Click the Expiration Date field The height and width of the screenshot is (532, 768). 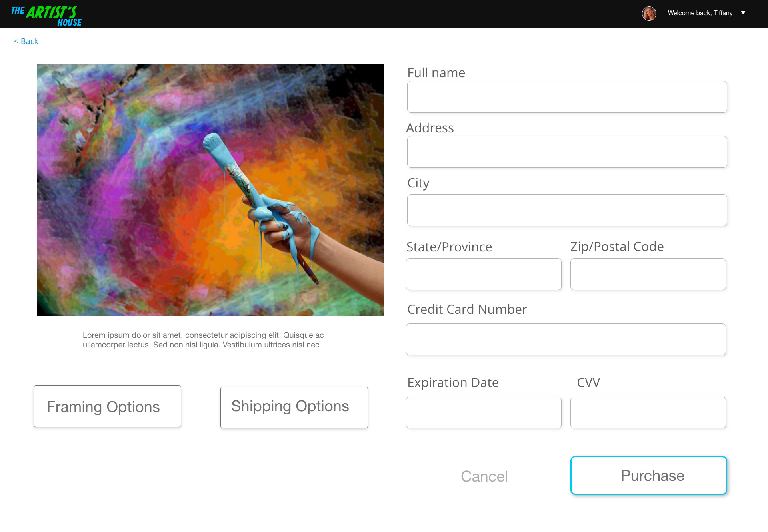(x=484, y=412)
